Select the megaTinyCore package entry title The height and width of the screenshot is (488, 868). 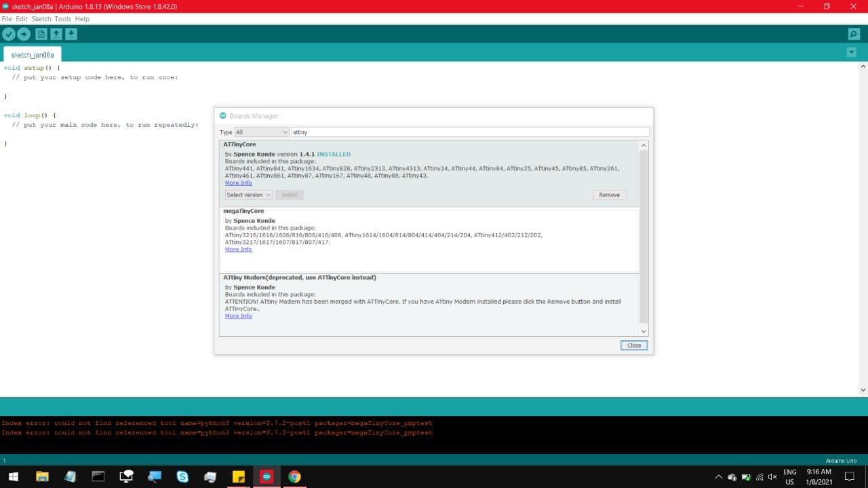click(x=243, y=211)
